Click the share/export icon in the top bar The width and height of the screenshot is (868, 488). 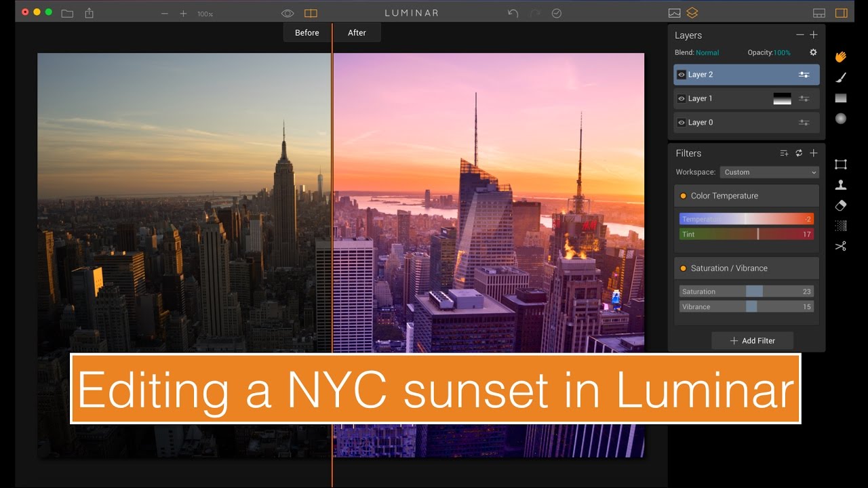[90, 13]
